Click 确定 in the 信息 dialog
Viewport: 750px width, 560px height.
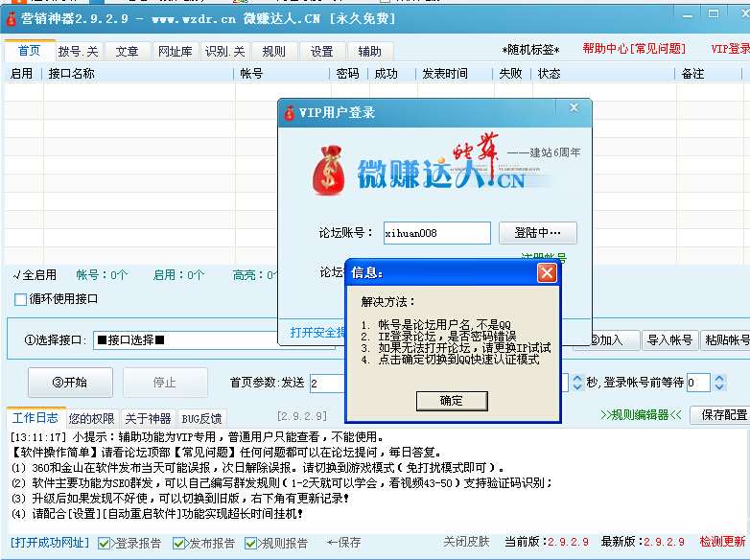click(451, 401)
